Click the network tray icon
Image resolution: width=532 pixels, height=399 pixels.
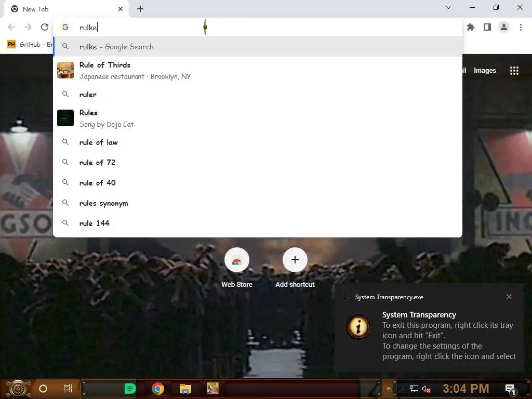[414, 389]
